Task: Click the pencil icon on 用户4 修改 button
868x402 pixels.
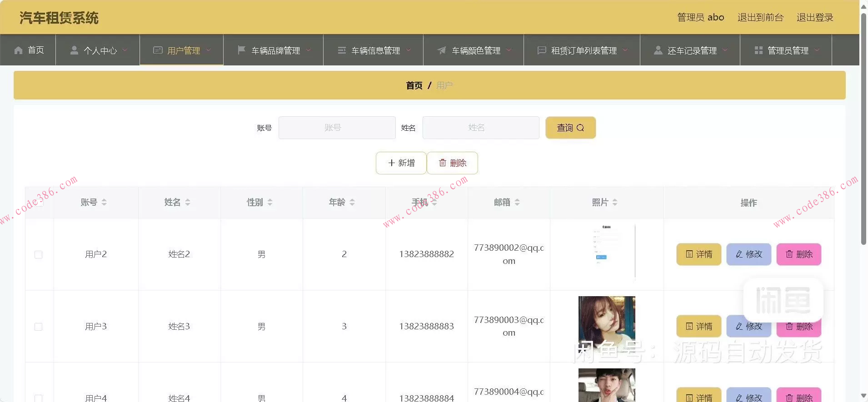Action: (x=739, y=398)
